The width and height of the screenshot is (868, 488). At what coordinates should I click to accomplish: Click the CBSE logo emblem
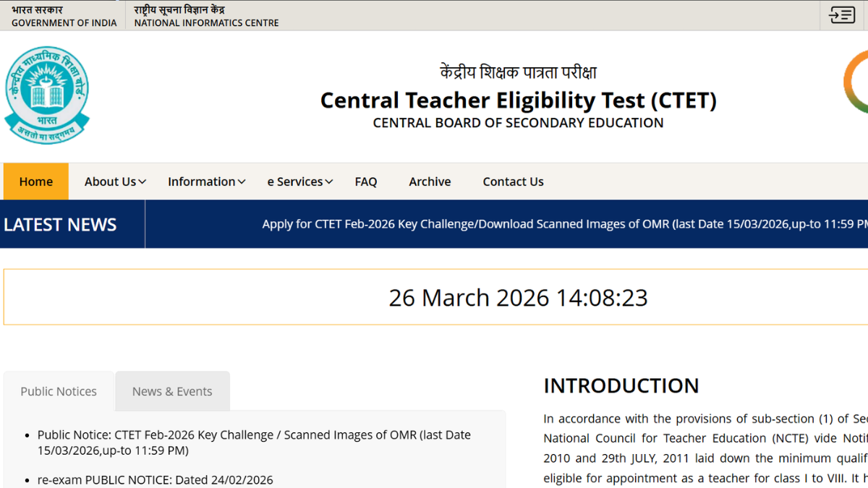pos(47,95)
